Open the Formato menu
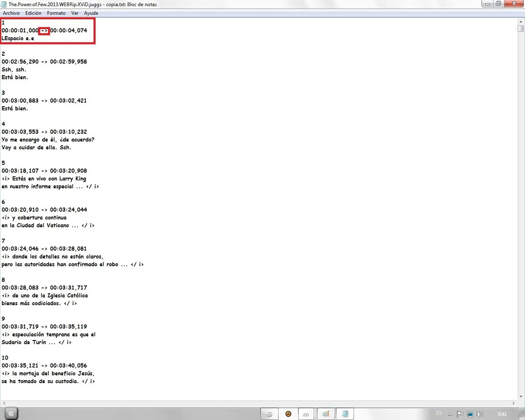Viewport: 525px width, 420px height. 56,13
